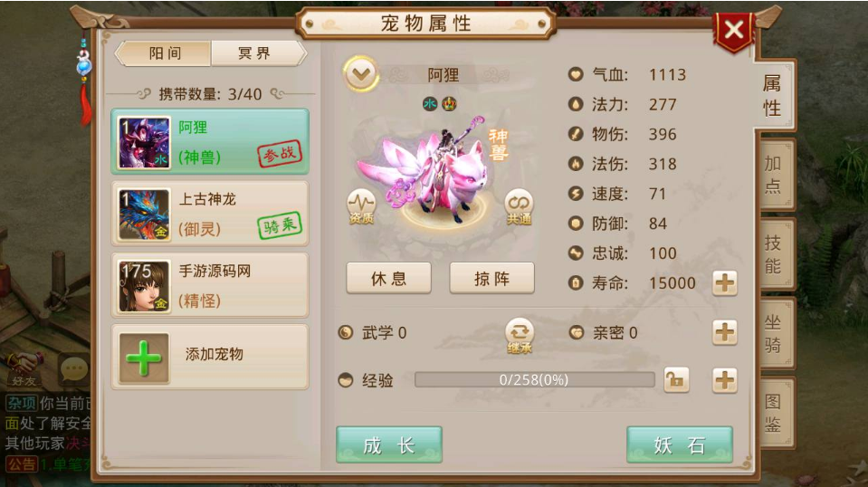Click the 妖石 button
Image resolution: width=868 pixels, height=487 pixels.
click(680, 444)
